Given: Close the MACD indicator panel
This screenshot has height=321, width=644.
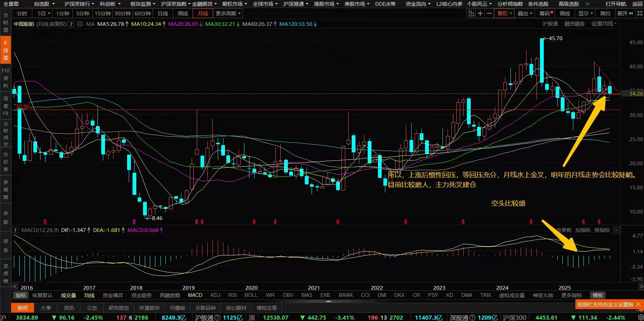Looking at the screenshot, I should [x=616, y=230].
